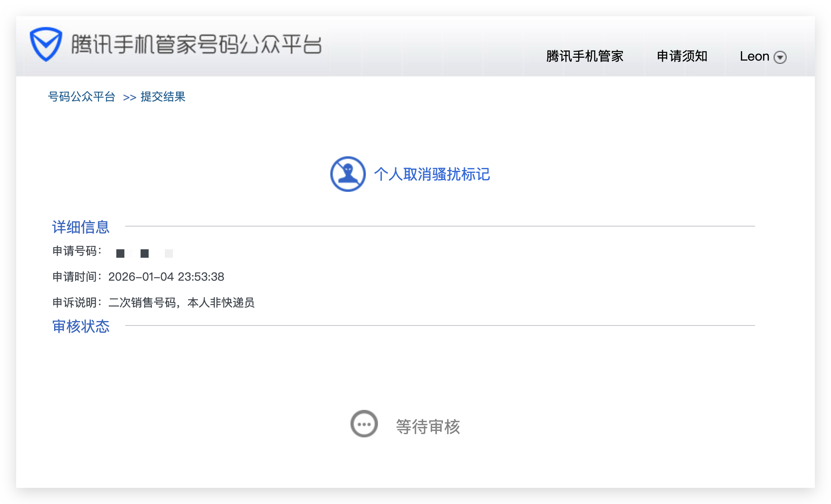Click the 申诉说明 description text
Image resolution: width=831 pixels, height=504 pixels.
(181, 302)
